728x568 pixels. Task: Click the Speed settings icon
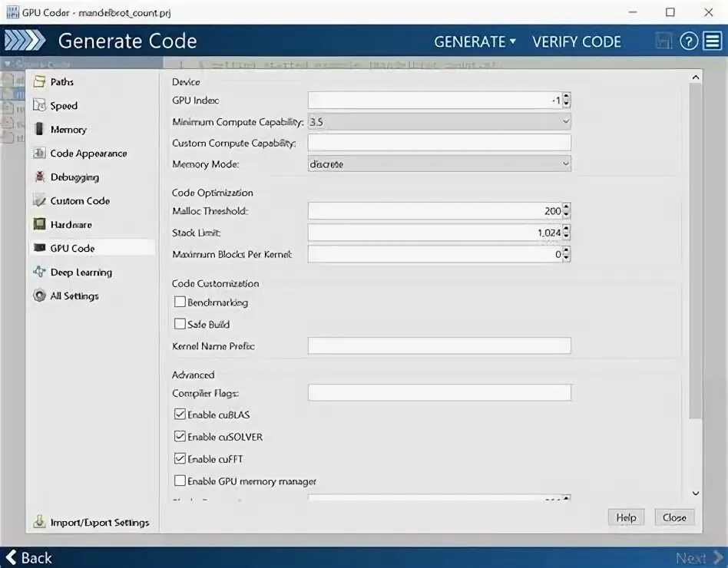point(39,105)
